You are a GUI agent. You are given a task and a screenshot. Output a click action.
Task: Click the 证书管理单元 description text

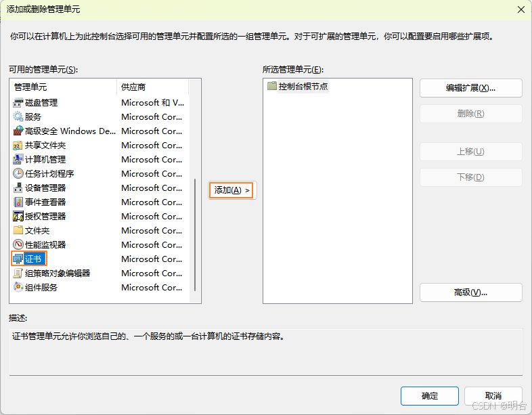click(148, 336)
